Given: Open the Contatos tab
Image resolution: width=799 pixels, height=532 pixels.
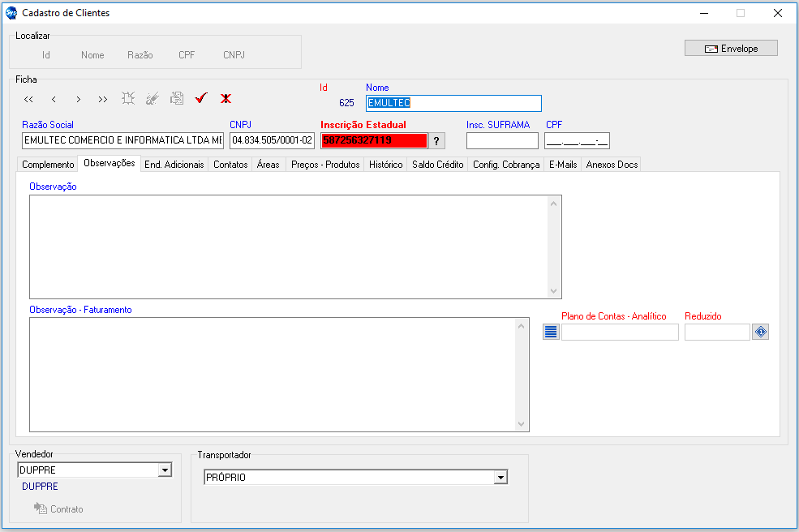Looking at the screenshot, I should tap(230, 165).
